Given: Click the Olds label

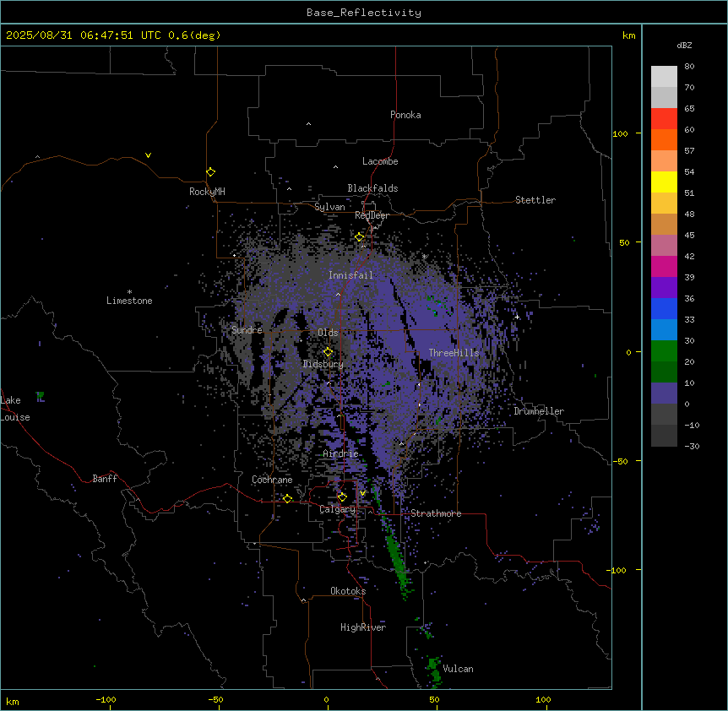Looking at the screenshot, I should tap(328, 333).
